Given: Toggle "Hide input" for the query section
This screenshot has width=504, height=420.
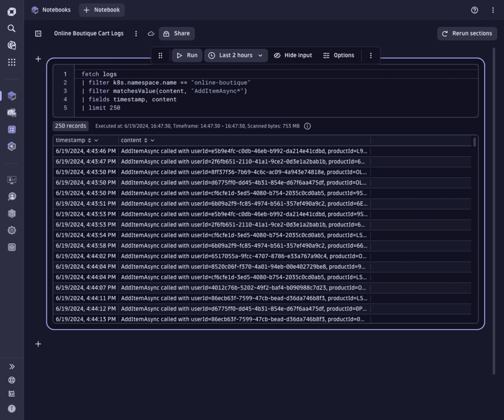Looking at the screenshot, I should pyautogui.click(x=293, y=55).
